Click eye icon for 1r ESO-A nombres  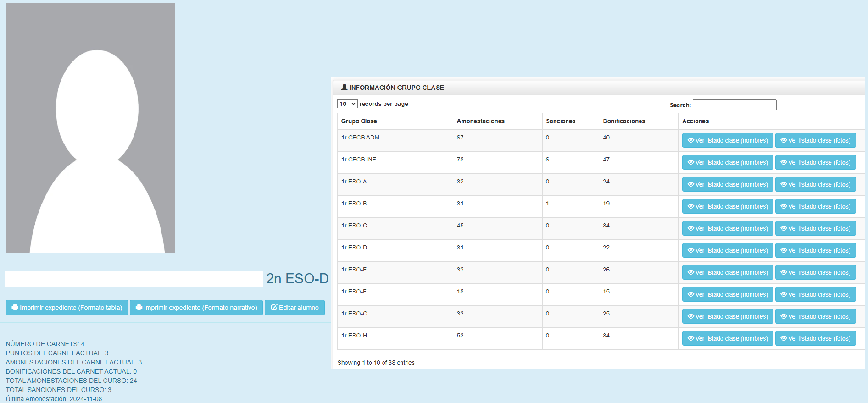(690, 185)
